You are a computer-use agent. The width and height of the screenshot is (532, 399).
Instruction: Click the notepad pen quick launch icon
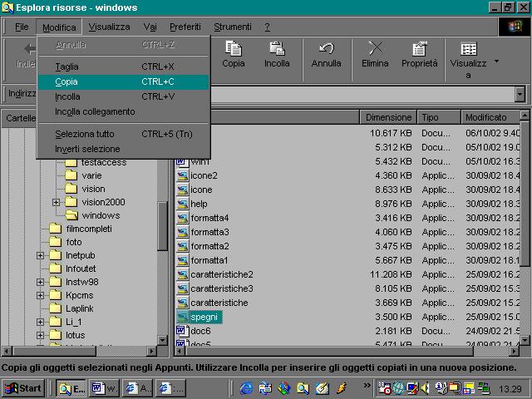pos(322,388)
